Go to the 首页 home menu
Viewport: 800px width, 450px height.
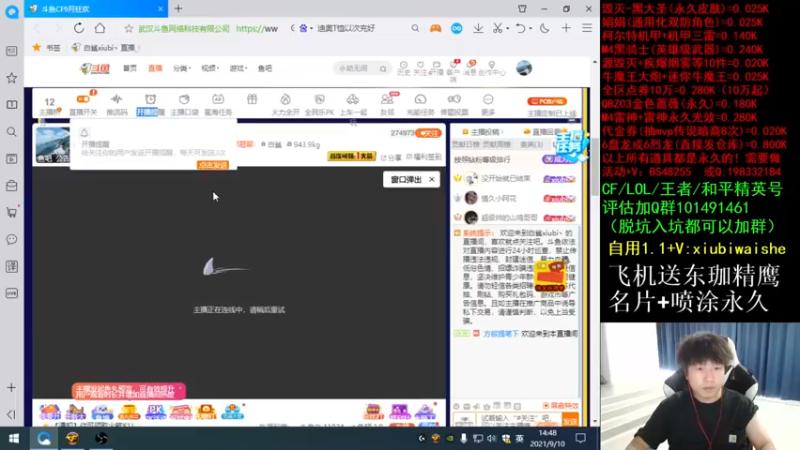(130, 68)
